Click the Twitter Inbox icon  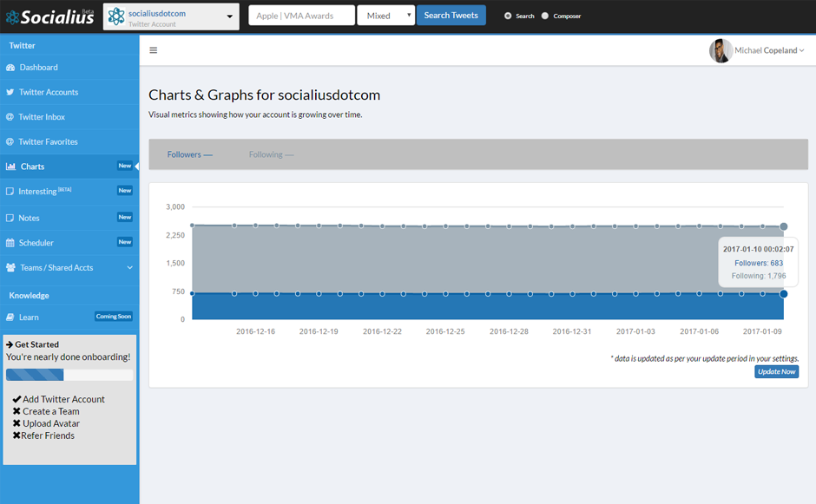[10, 117]
